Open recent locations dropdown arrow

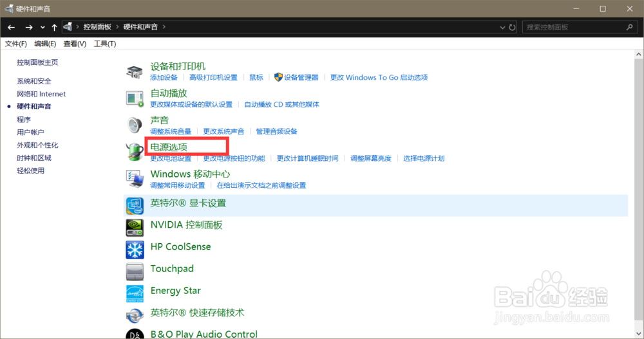(x=43, y=28)
